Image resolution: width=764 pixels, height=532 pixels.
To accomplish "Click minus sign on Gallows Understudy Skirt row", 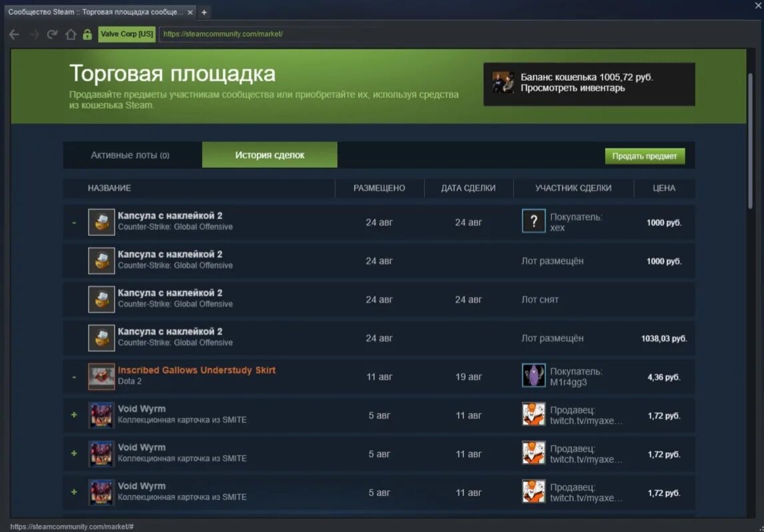I will coord(74,377).
